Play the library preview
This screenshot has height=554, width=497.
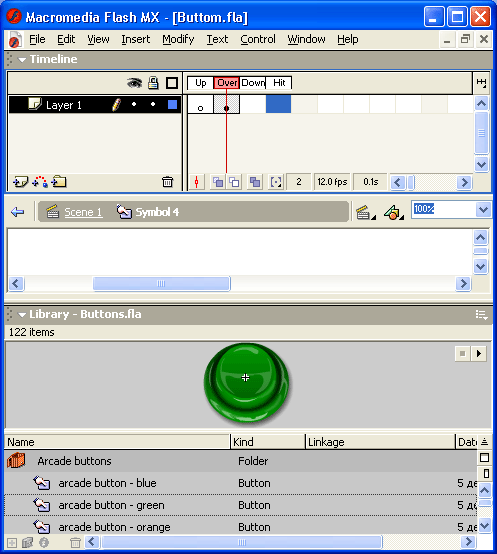[479, 354]
